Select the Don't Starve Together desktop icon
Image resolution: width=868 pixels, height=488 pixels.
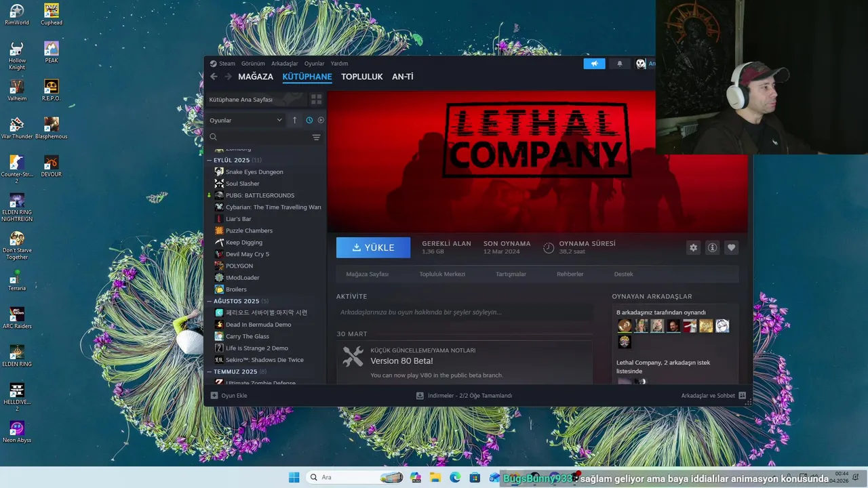pyautogui.click(x=17, y=245)
